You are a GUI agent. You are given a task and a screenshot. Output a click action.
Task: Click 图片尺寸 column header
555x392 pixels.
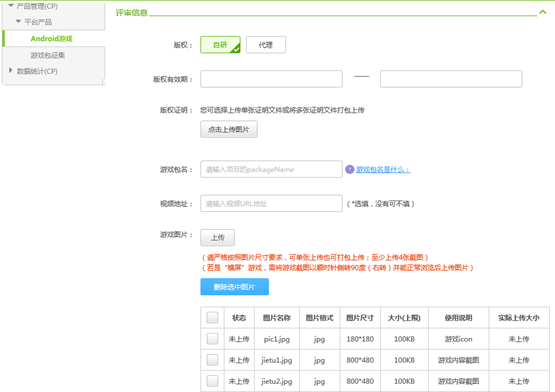click(x=360, y=318)
